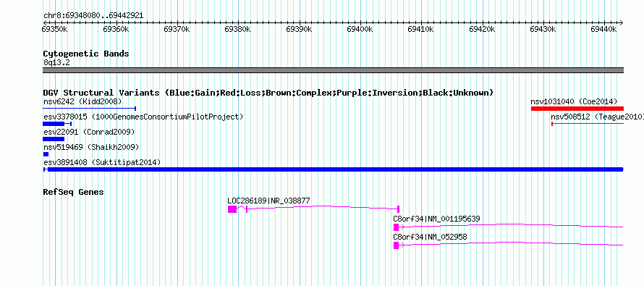644x286 pixels.
Task: Open nsv519469 (Shaikh2009) variant label
Action: pyautogui.click(x=91, y=147)
